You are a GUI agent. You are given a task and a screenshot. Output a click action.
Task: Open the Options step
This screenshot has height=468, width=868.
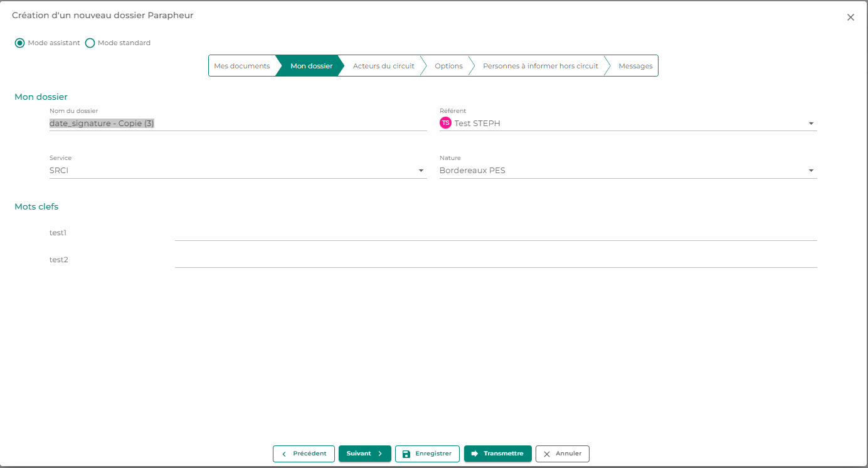pos(448,66)
